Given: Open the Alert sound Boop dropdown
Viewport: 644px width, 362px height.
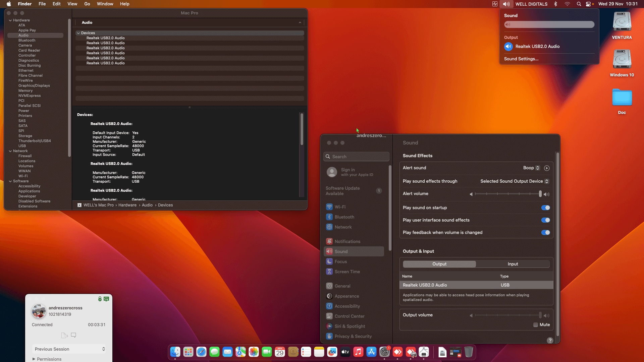Looking at the screenshot, I should coord(531,168).
